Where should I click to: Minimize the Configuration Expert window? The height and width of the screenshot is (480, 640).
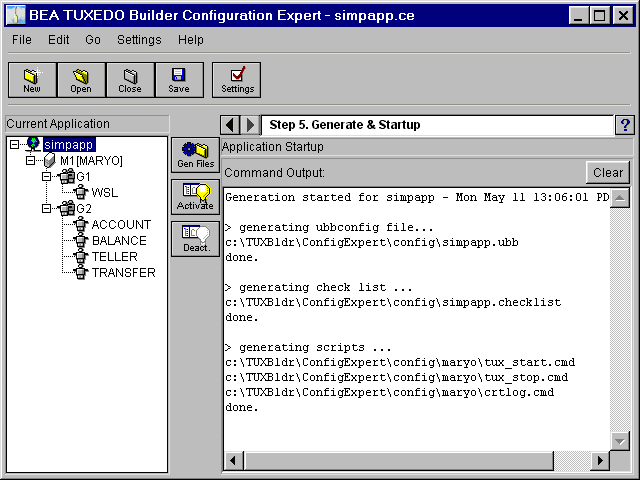[x=579, y=16]
